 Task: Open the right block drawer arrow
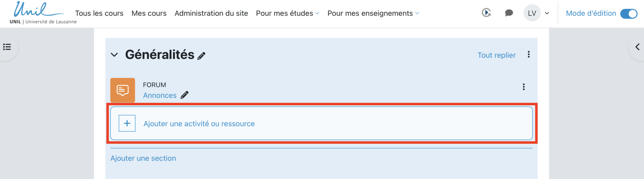(637, 47)
